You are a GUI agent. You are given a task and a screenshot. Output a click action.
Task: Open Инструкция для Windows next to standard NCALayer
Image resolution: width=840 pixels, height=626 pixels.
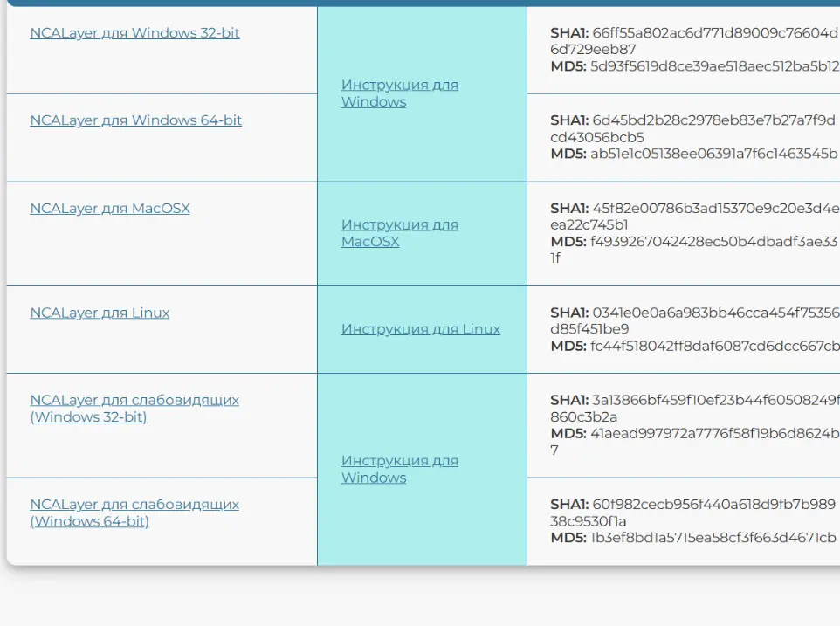(x=399, y=93)
